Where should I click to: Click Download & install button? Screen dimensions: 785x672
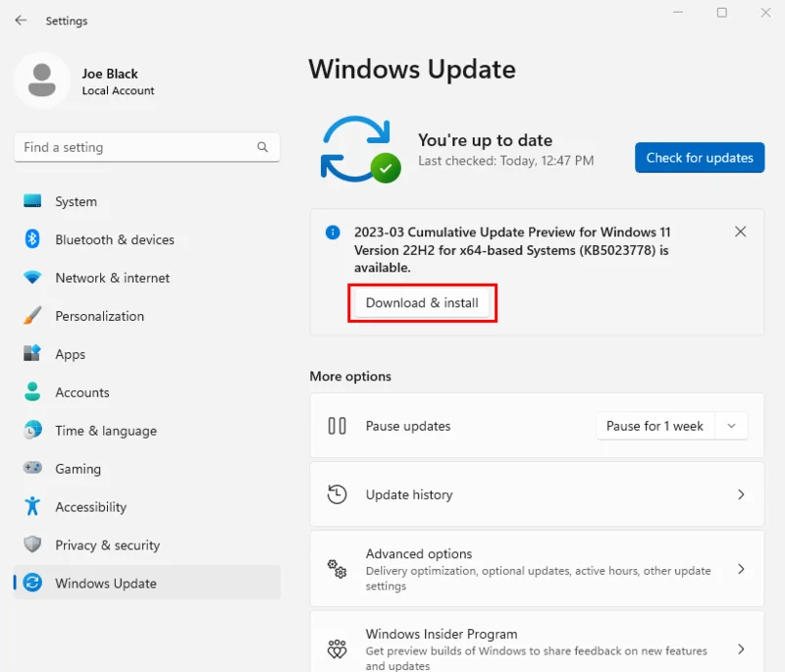(x=422, y=303)
